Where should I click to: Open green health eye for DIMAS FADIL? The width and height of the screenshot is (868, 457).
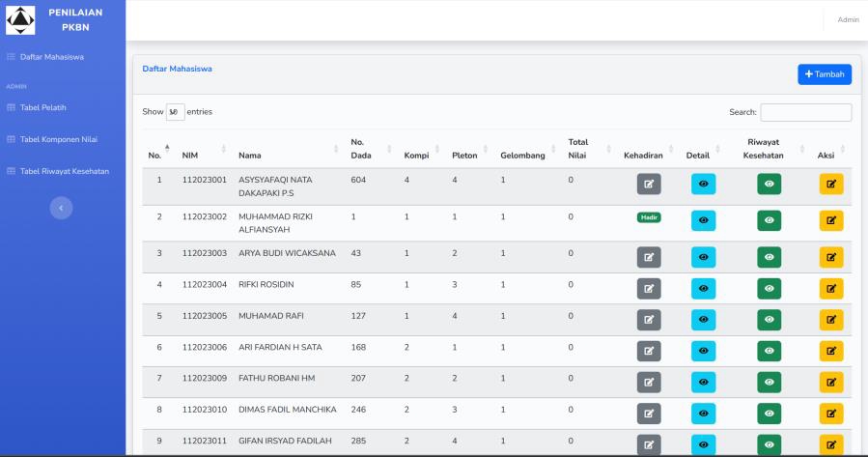tap(770, 414)
